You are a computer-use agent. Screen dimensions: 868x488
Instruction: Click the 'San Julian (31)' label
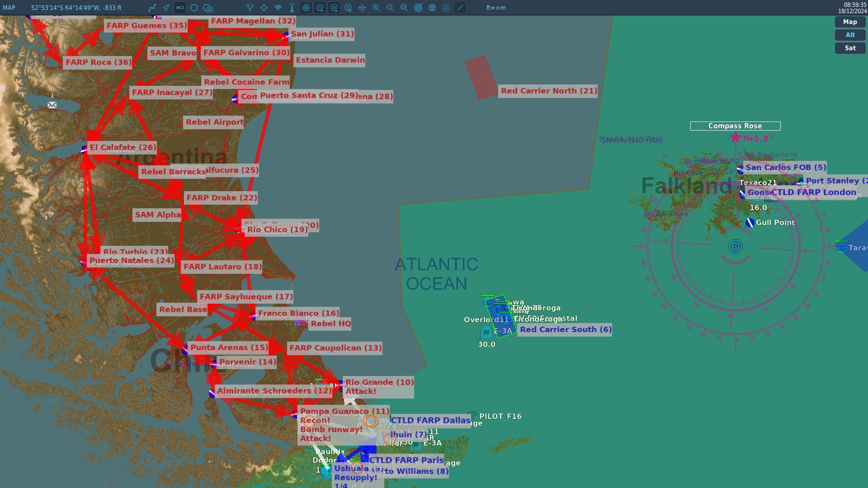(x=322, y=34)
